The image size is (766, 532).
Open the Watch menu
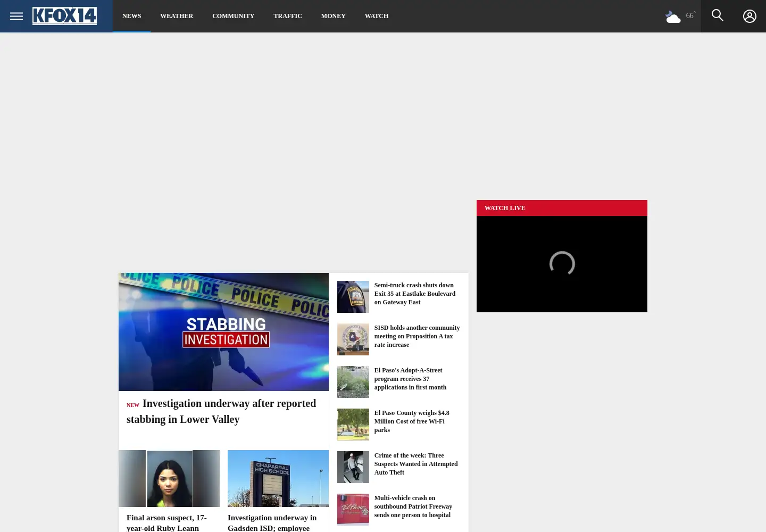377,16
